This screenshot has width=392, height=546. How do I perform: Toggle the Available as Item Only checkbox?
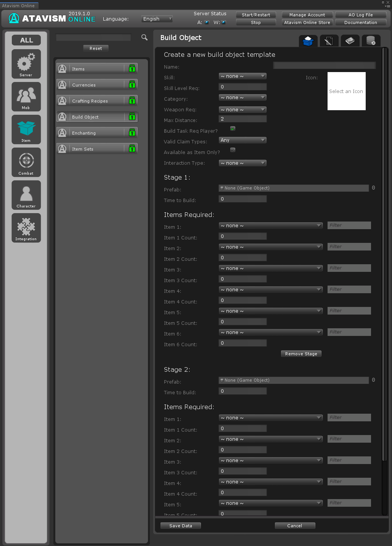click(x=233, y=150)
